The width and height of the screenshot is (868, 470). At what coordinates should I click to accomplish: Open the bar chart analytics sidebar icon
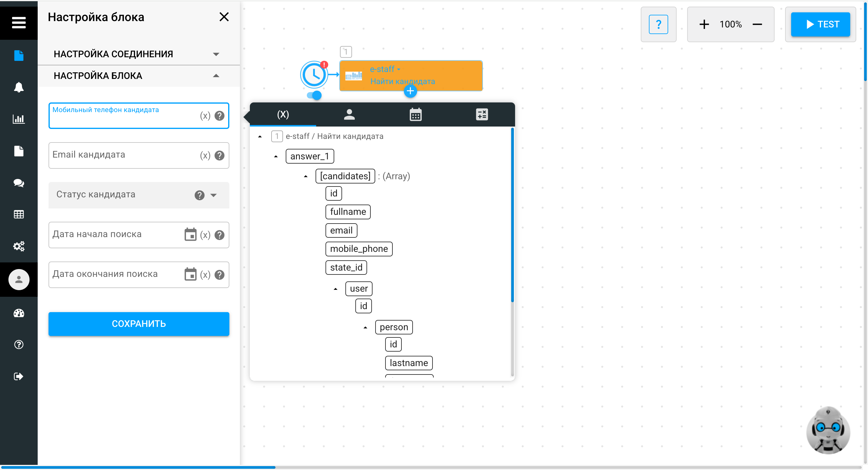tap(18, 119)
